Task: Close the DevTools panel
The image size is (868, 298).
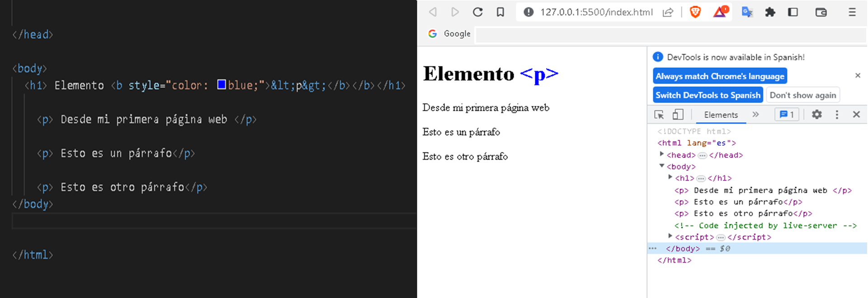Action: click(x=856, y=114)
